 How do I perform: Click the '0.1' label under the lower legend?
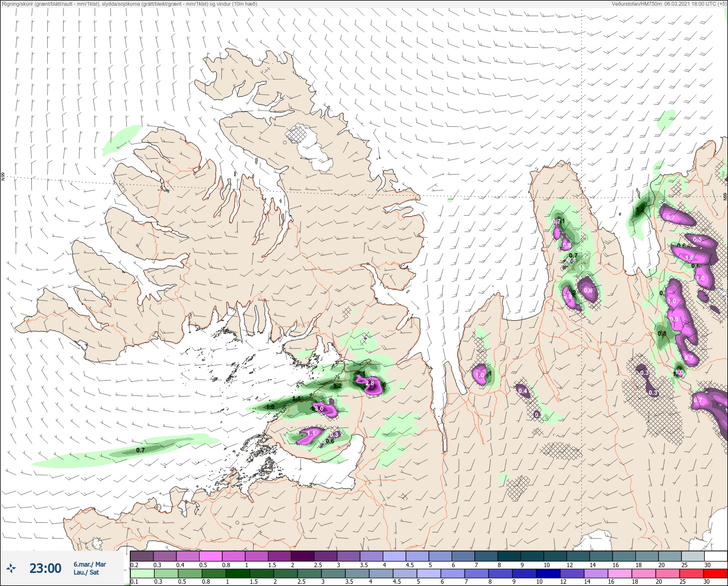[x=134, y=582]
